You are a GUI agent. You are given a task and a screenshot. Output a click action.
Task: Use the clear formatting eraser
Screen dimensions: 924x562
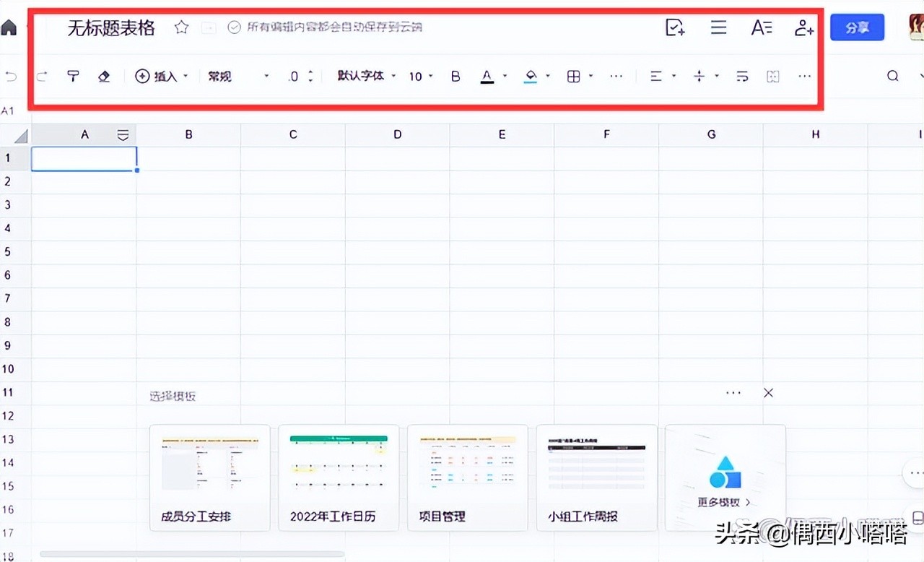104,76
